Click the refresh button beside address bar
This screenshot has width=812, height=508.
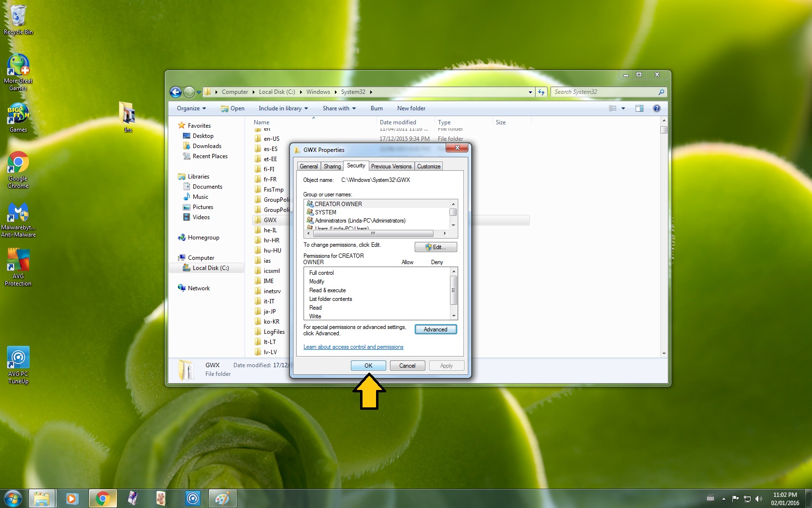click(541, 92)
